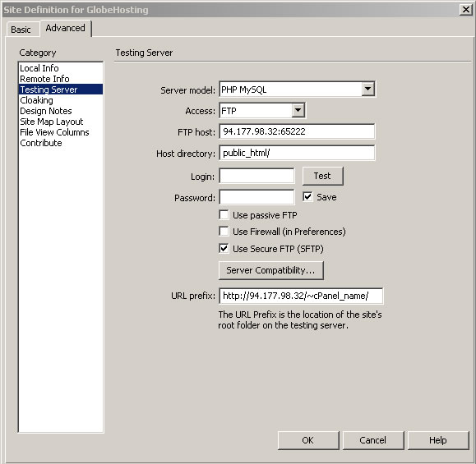Click into the FTP host field

297,131
